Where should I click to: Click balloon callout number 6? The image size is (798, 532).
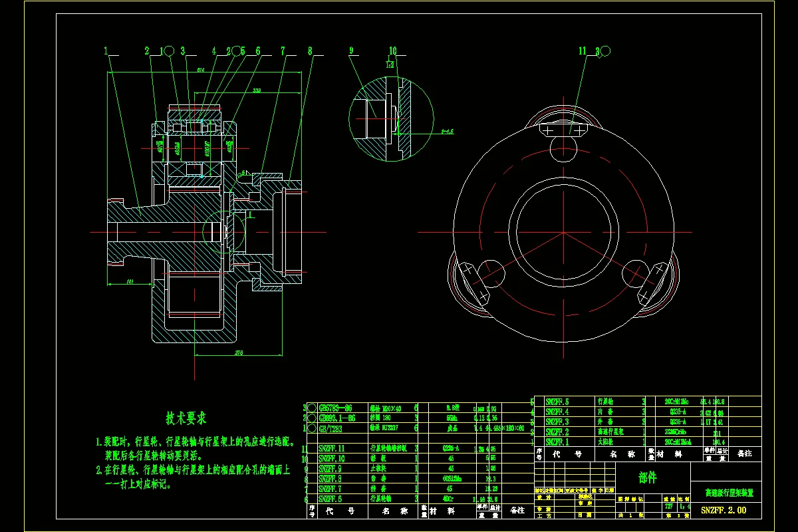[258, 51]
